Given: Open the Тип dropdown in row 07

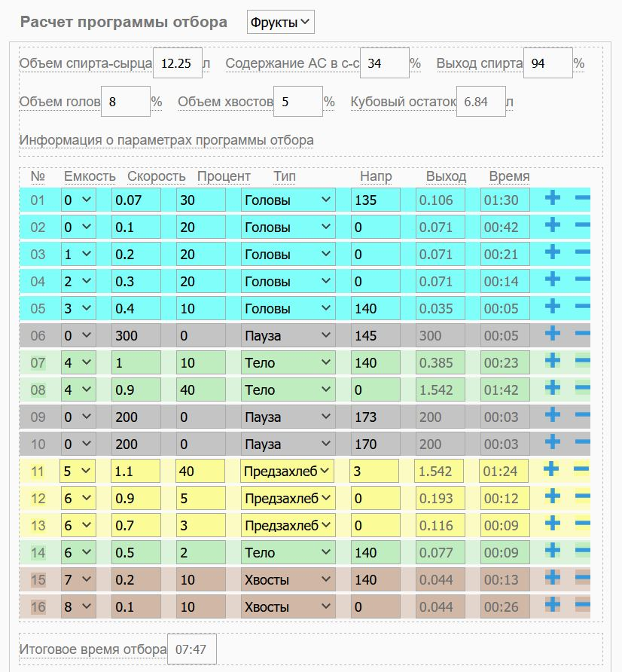Looking at the screenshot, I should coord(288,363).
